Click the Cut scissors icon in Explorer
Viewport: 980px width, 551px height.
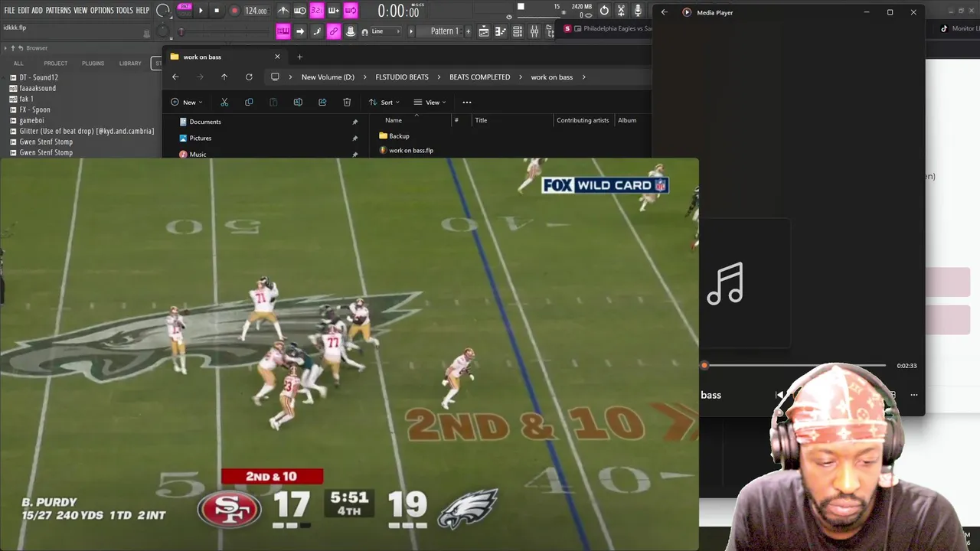click(x=224, y=103)
